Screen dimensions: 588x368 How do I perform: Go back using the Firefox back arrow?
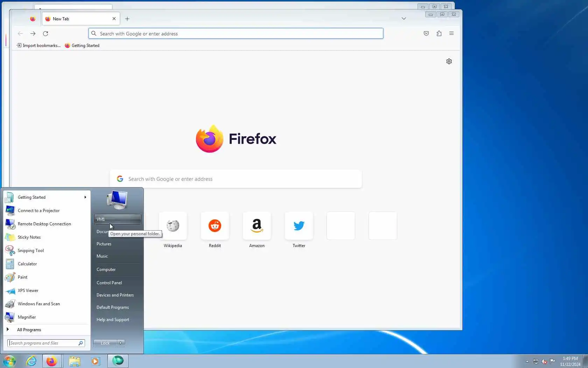tap(20, 34)
